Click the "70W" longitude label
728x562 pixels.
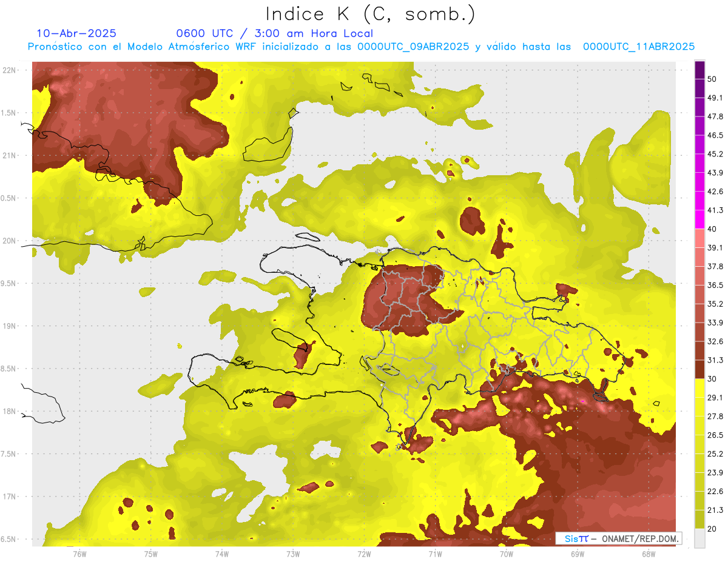tap(506, 554)
